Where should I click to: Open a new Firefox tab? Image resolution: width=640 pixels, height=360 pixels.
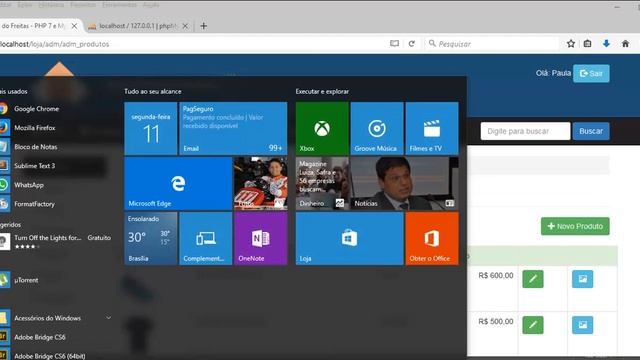click(x=203, y=26)
